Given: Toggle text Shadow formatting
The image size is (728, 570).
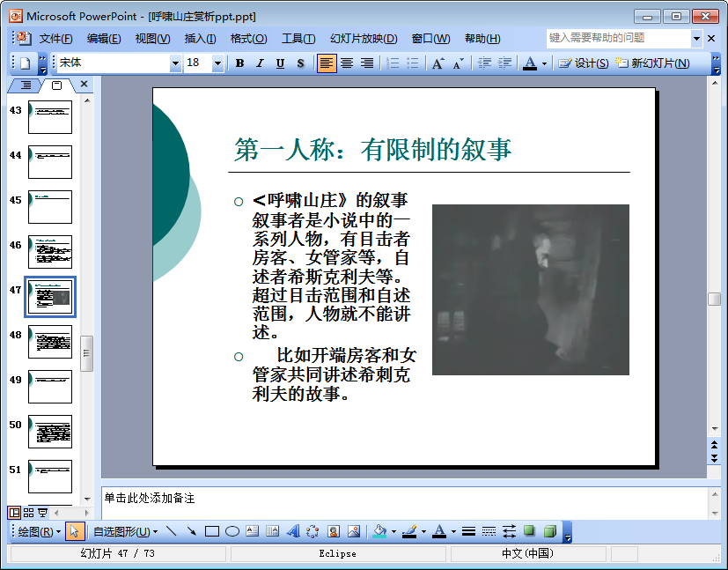Looking at the screenshot, I should (x=300, y=63).
